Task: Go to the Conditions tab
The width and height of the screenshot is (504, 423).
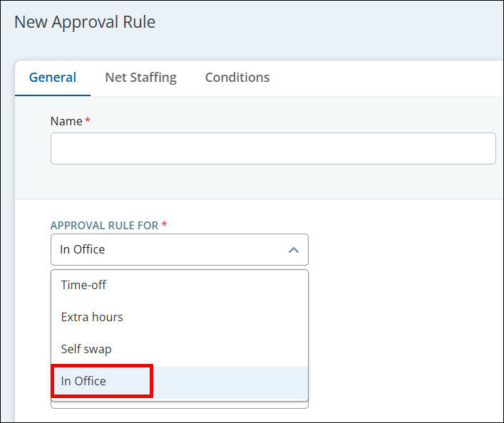Action: [x=237, y=78]
